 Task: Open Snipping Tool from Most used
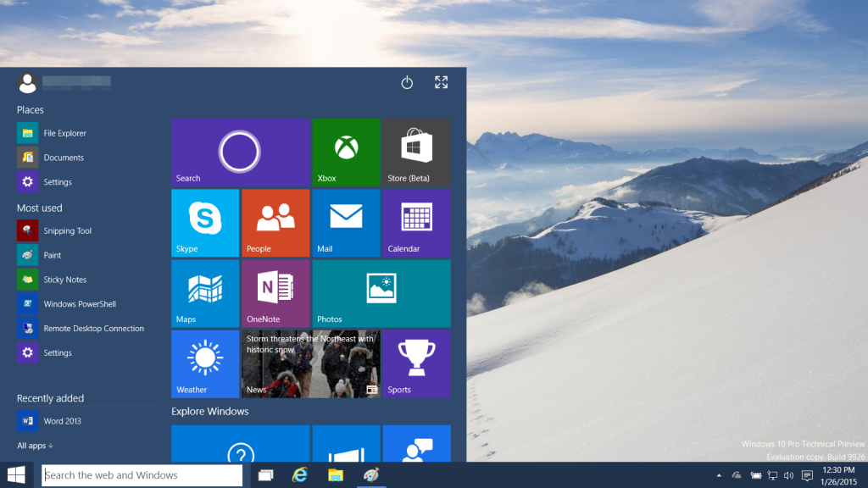pos(67,230)
